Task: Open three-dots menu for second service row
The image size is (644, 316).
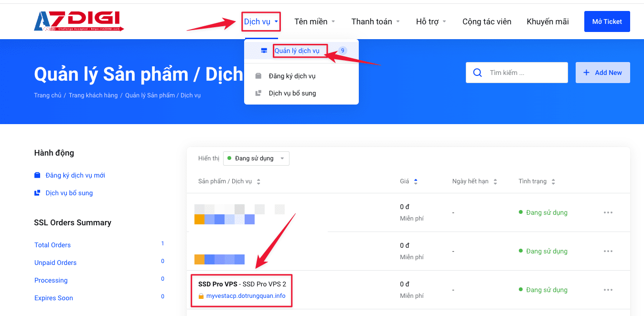Action: [x=608, y=251]
